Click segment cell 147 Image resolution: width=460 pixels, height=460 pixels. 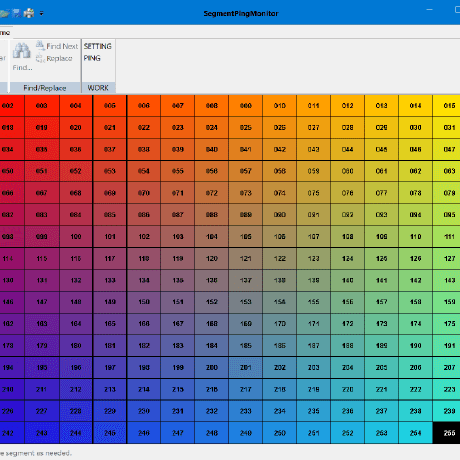42,302
